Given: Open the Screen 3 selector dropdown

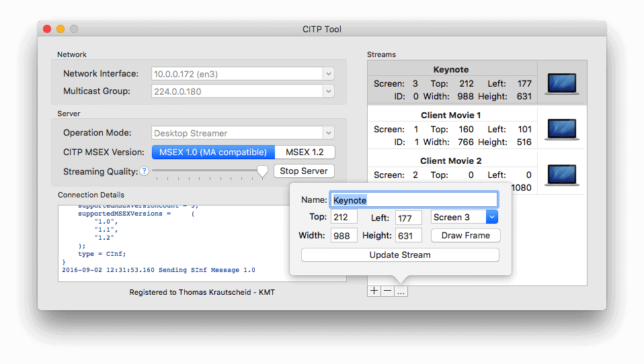Looking at the screenshot, I should point(491,217).
